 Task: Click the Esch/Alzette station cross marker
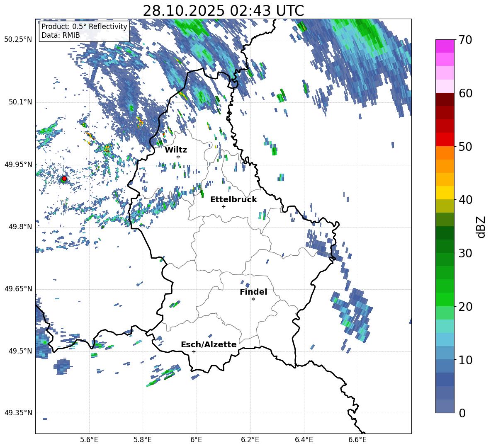coord(194,351)
